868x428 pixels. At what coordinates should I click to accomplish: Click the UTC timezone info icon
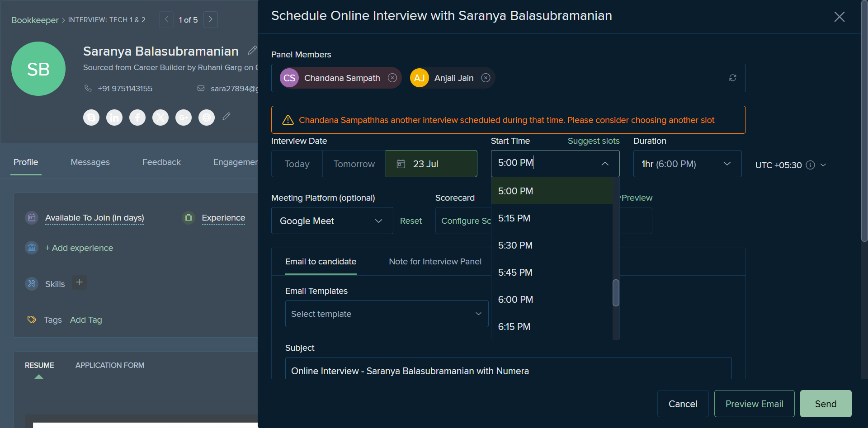click(811, 165)
